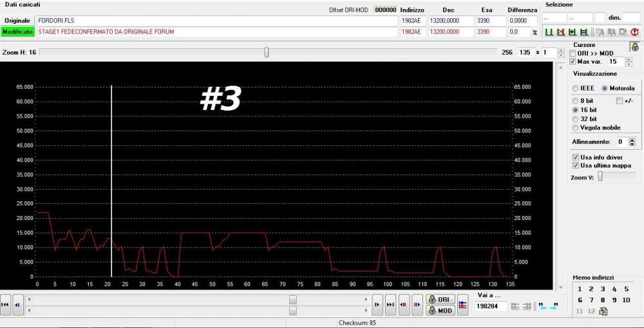Uncheck the Usa info driver checkbox
644x328 pixels.
coord(575,157)
